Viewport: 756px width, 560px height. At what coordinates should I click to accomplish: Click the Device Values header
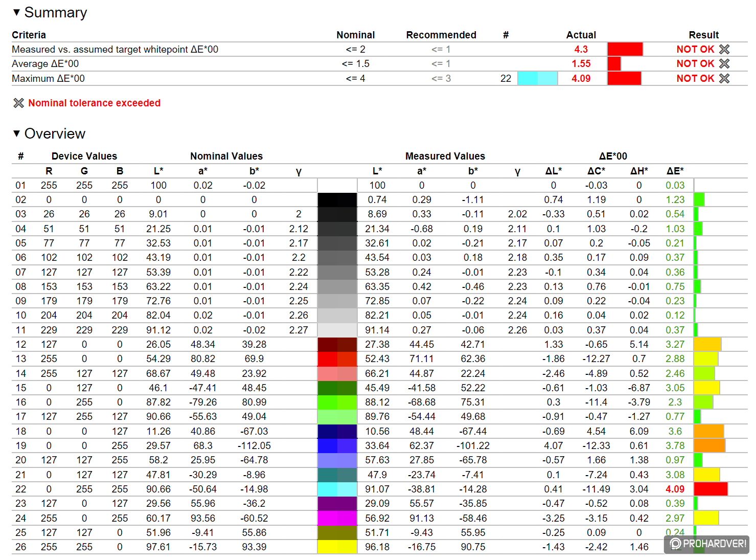(84, 156)
